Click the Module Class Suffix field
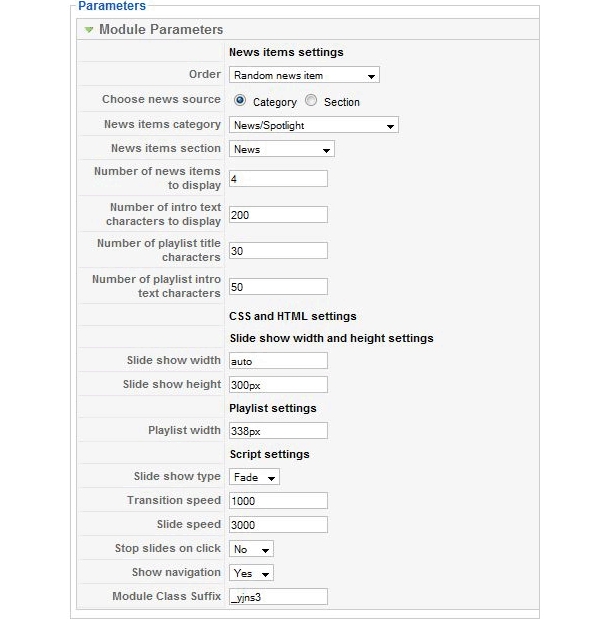600x630 pixels. 278,597
